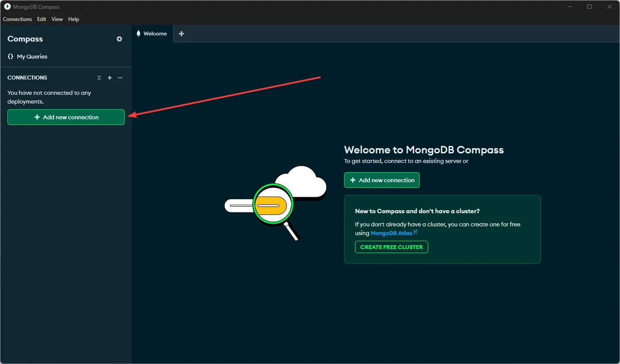Open the Help menu
The width and height of the screenshot is (620, 364).
(x=73, y=19)
